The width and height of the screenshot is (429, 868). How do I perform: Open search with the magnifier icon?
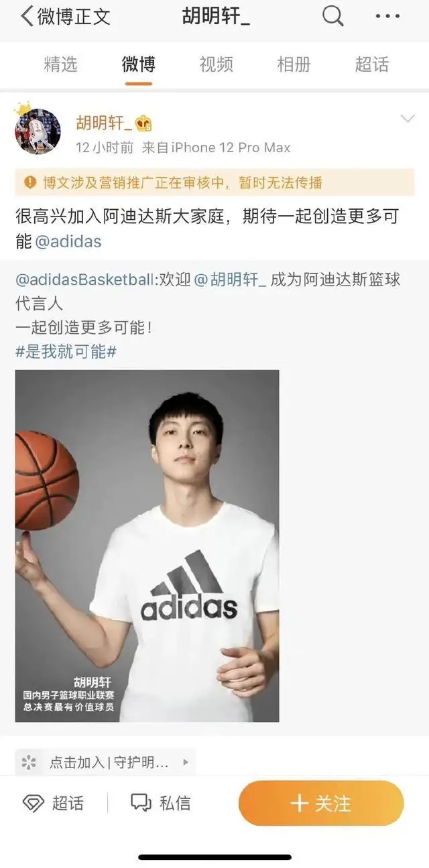pos(332,16)
